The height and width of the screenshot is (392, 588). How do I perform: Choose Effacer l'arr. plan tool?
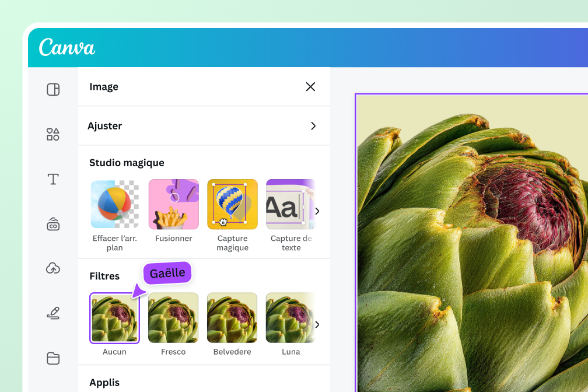(x=115, y=204)
